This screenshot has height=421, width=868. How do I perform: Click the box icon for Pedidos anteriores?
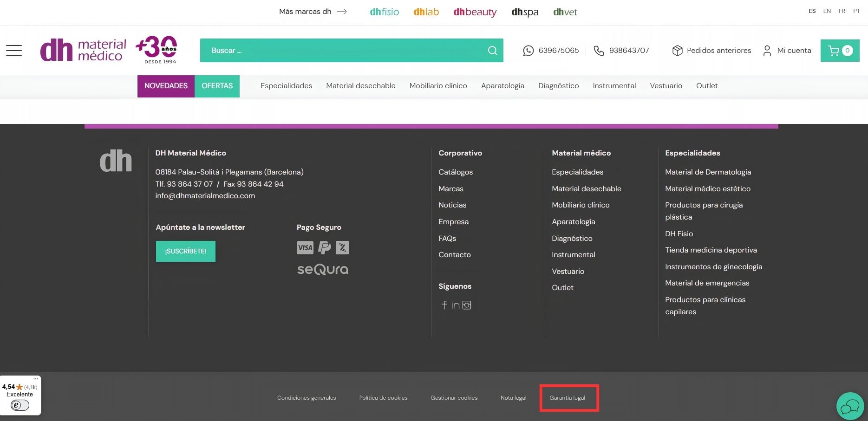point(677,51)
